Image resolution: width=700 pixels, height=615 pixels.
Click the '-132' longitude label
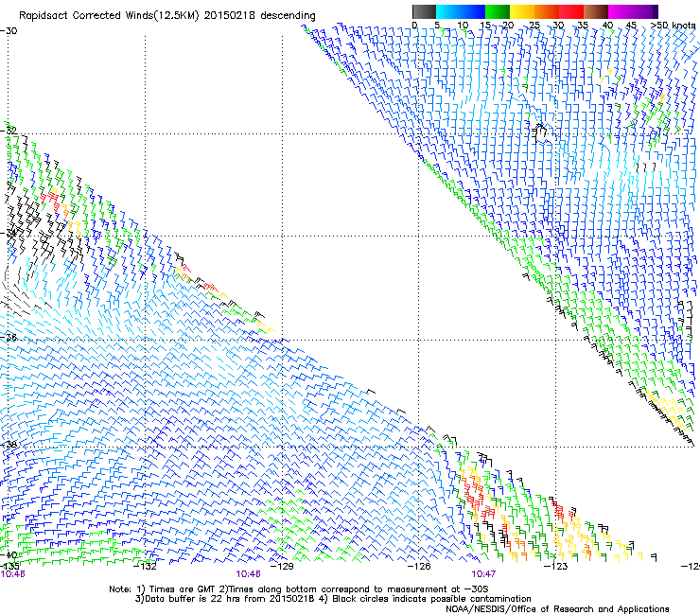click(x=146, y=567)
